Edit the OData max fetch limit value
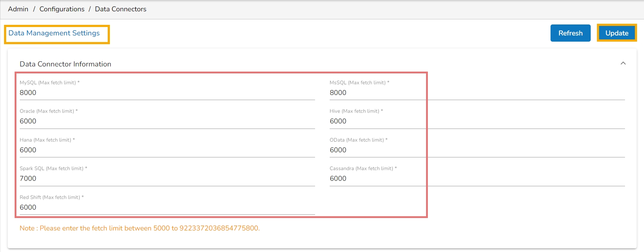 (x=477, y=150)
